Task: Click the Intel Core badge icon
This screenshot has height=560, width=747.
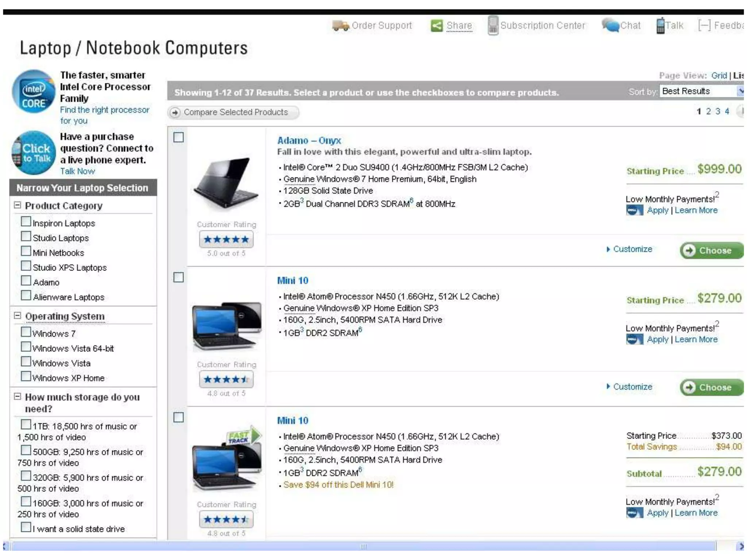Action: (34, 92)
